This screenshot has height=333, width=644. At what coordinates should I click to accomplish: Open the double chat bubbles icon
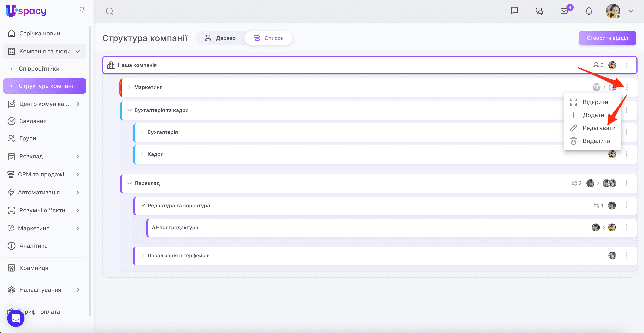click(x=539, y=11)
